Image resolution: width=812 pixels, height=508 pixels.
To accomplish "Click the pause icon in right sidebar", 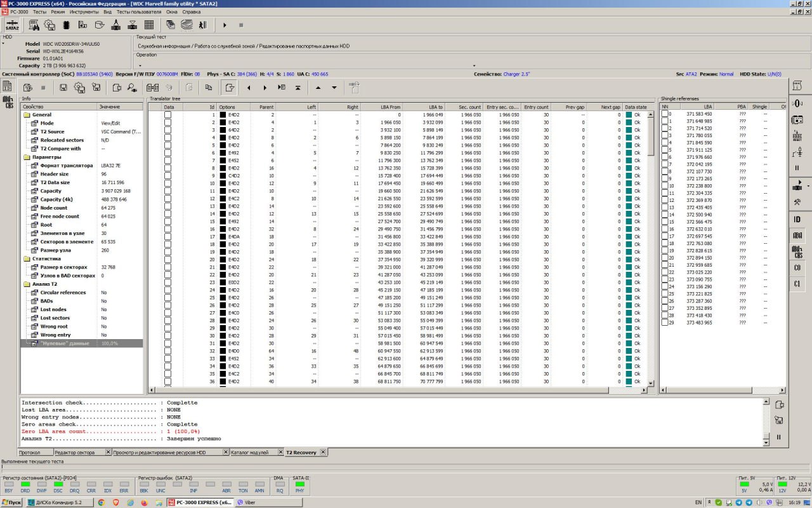I will [x=797, y=168].
